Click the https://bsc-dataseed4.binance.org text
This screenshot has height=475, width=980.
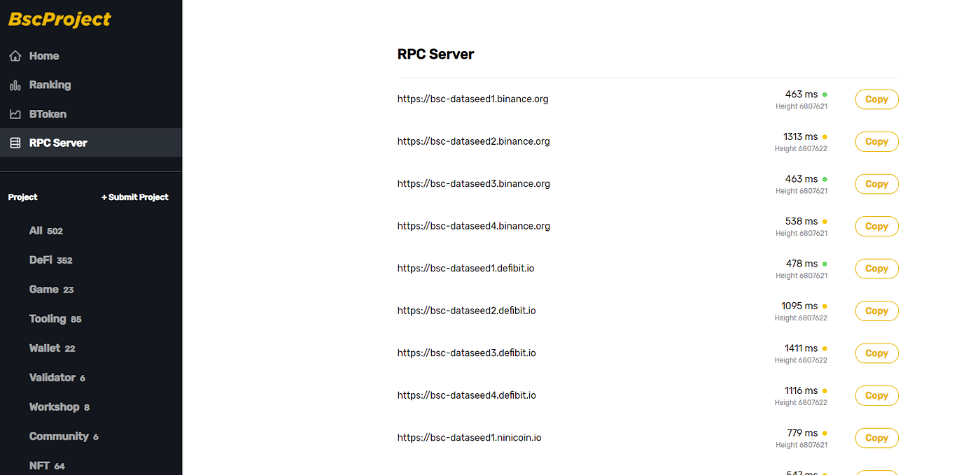click(474, 226)
